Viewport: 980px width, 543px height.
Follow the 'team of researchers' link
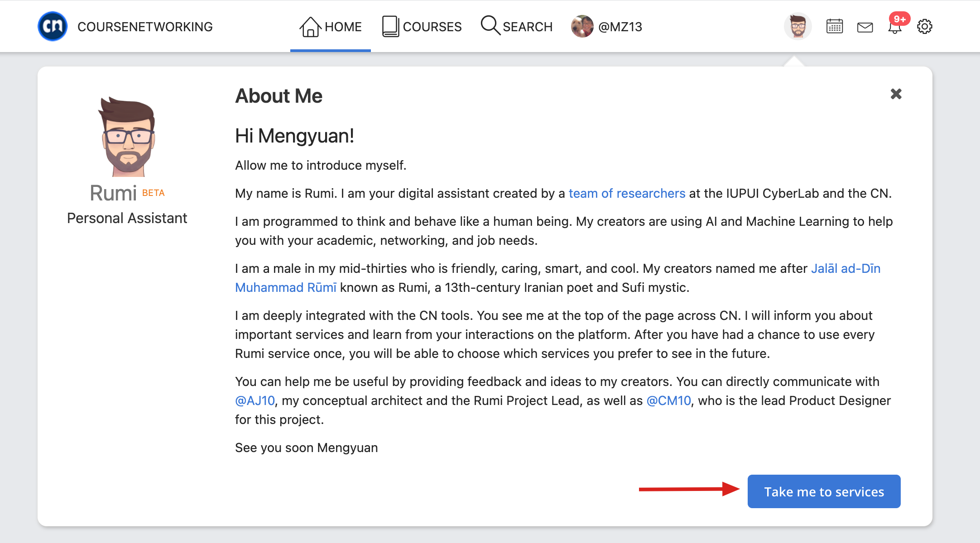pos(627,194)
